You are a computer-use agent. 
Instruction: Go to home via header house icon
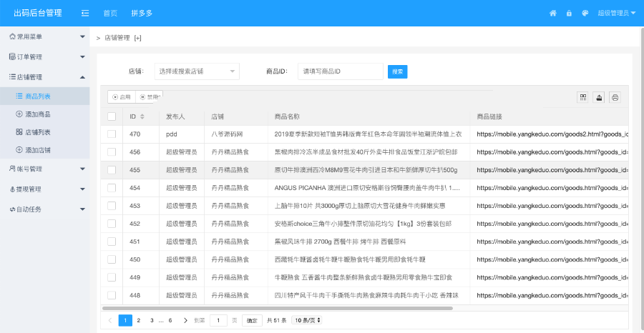point(553,13)
